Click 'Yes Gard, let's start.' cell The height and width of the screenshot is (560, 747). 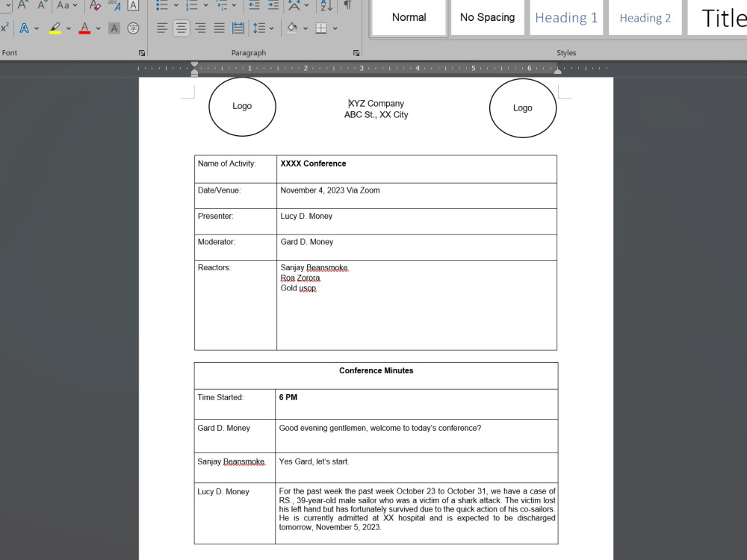tap(416, 467)
